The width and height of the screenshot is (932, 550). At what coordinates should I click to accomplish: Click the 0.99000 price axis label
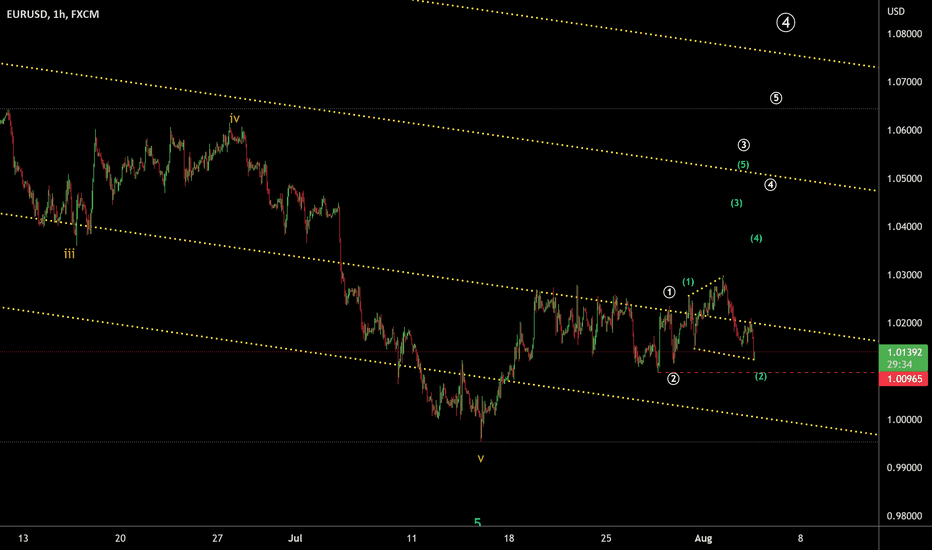905,468
